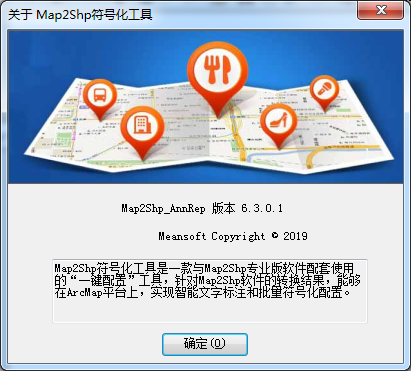Click the microphone map pin icon
This screenshot has width=411, height=371.
(324, 93)
